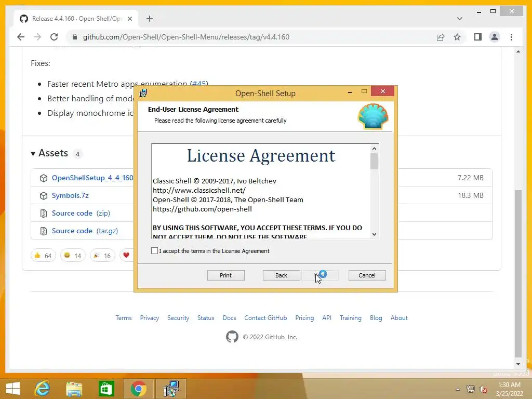The image size is (532, 399).
Task: Open Pricing footer link
Action: (x=304, y=318)
